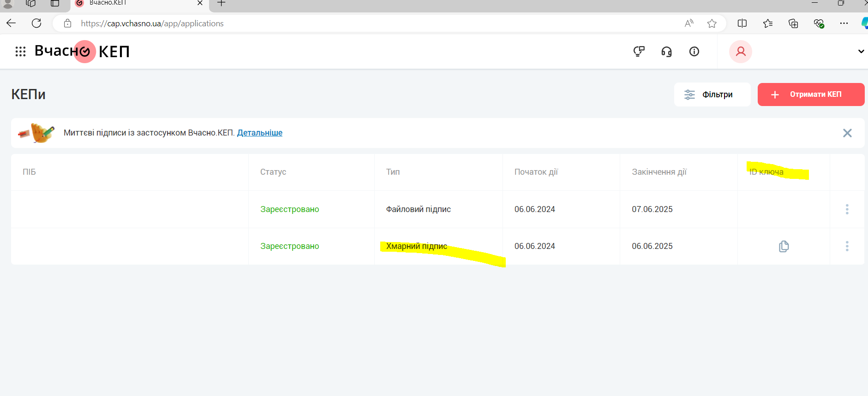This screenshot has width=868, height=396.
Task: Refresh the page in the browser
Action: 36,24
